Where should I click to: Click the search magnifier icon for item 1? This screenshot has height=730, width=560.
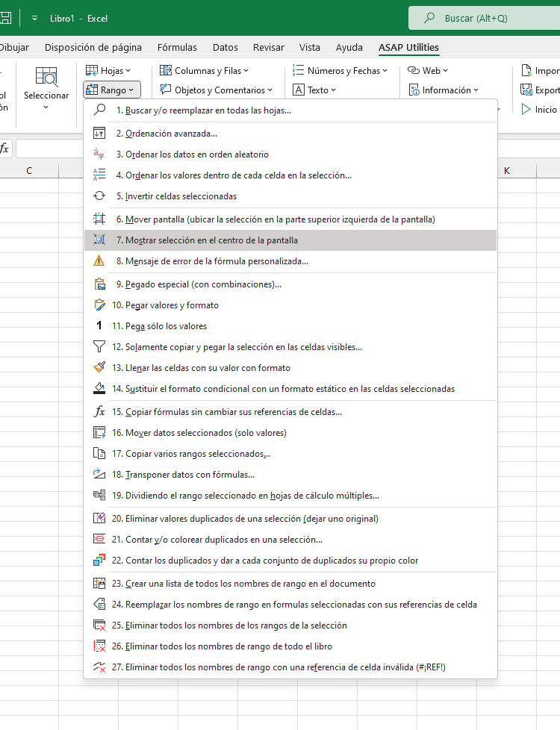[99, 110]
